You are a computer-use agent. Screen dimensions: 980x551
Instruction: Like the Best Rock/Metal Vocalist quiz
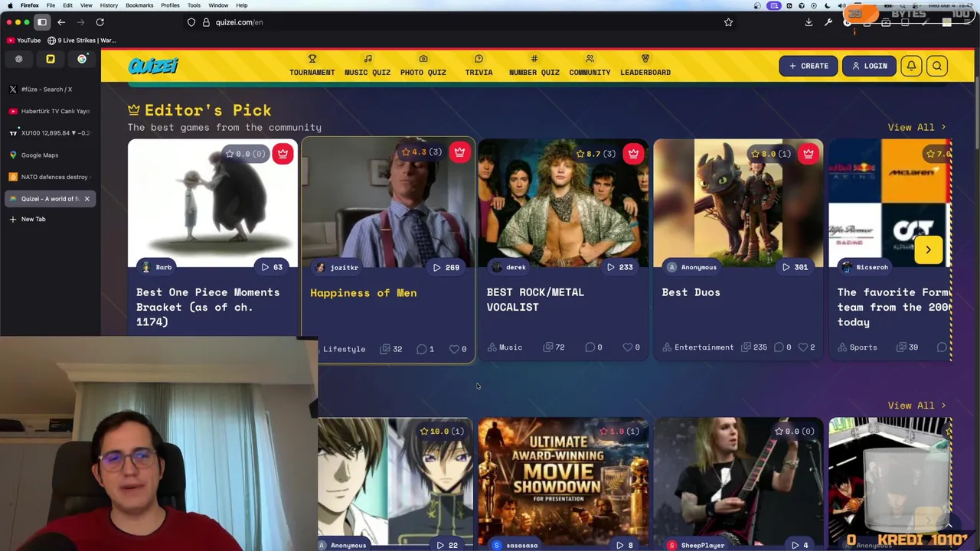coord(632,347)
